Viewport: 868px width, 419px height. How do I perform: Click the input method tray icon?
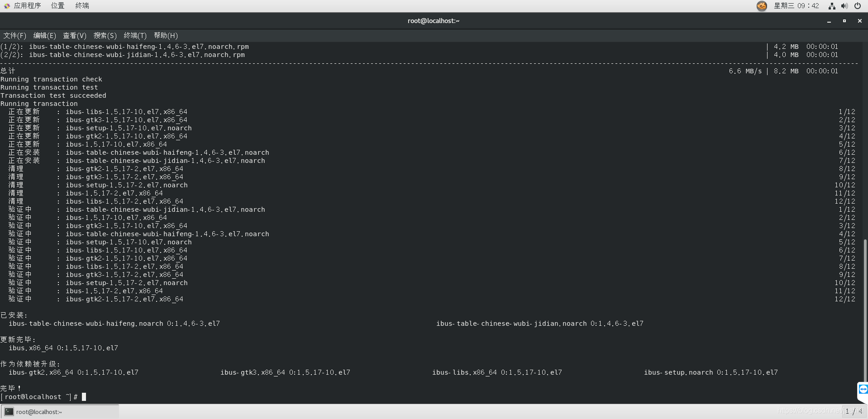coord(762,6)
